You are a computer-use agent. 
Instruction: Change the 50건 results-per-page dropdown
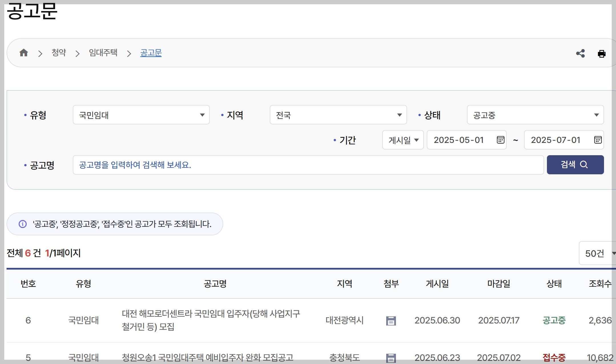598,253
